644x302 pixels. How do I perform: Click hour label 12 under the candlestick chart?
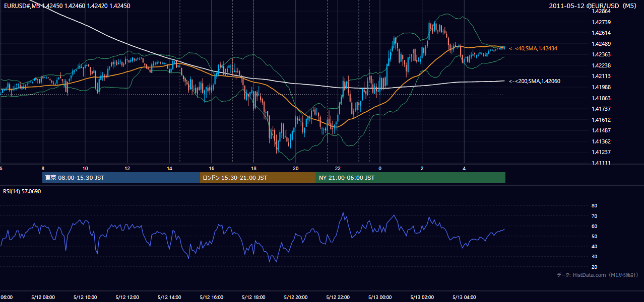127,168
